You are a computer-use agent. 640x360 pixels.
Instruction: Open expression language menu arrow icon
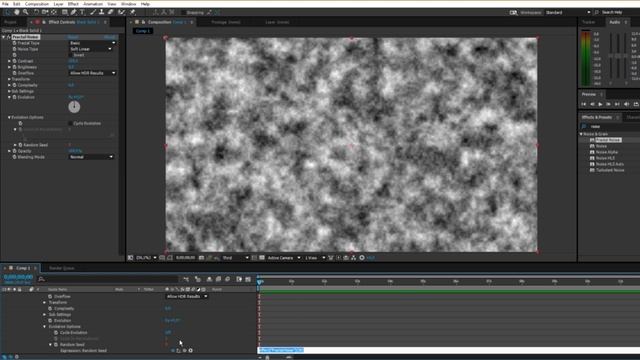coord(191,350)
